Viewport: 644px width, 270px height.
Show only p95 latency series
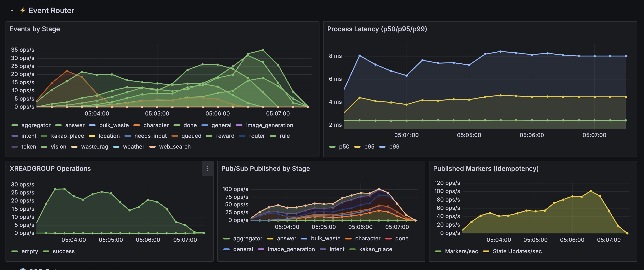pyautogui.click(x=369, y=146)
